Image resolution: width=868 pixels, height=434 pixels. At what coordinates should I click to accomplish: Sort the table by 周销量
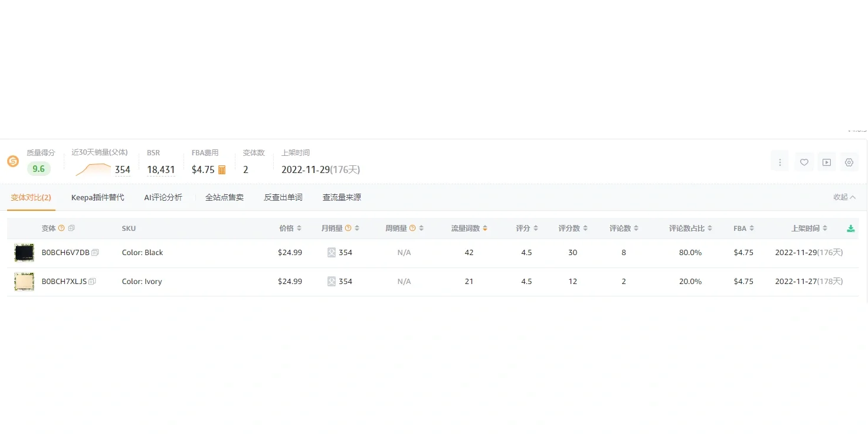pos(421,229)
